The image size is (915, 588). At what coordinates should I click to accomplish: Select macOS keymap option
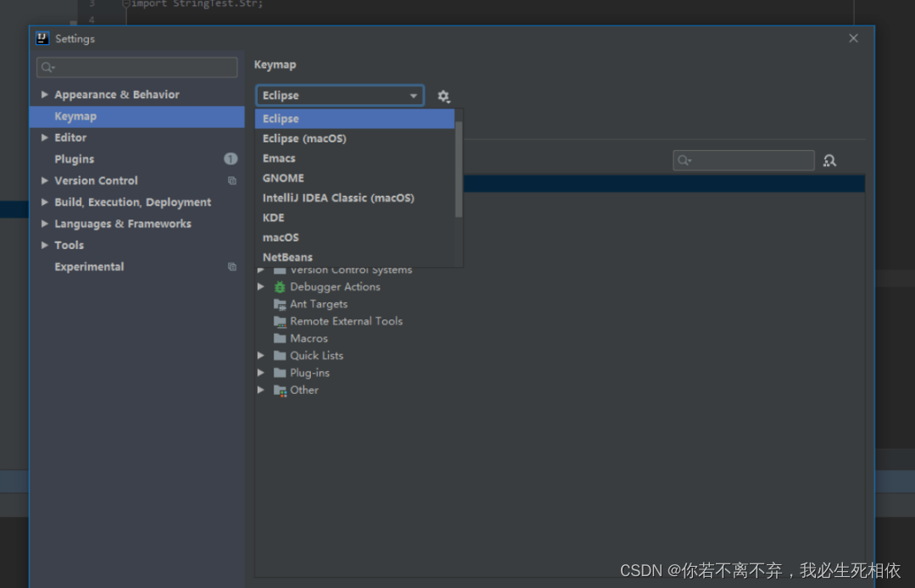tap(355, 238)
